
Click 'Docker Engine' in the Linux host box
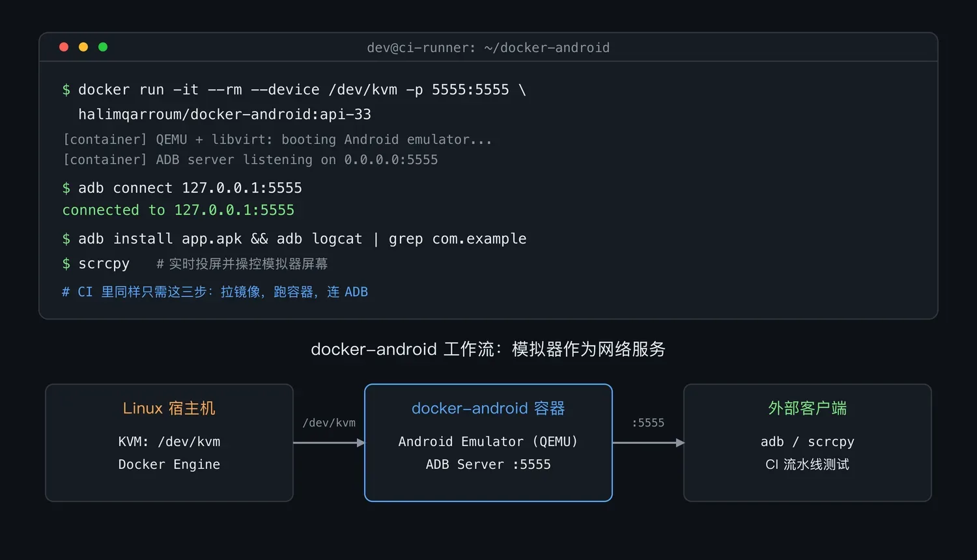[x=169, y=464]
